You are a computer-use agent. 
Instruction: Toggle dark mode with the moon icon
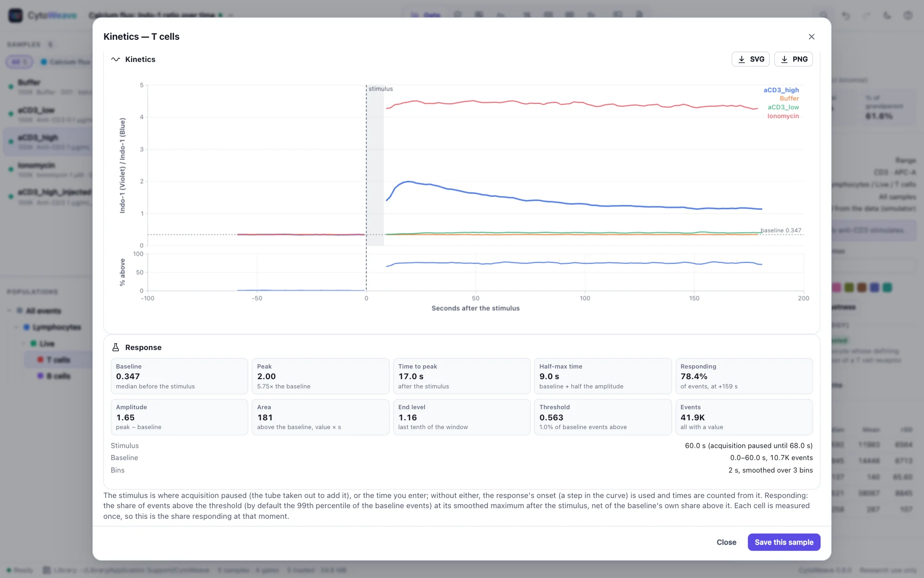click(x=887, y=15)
